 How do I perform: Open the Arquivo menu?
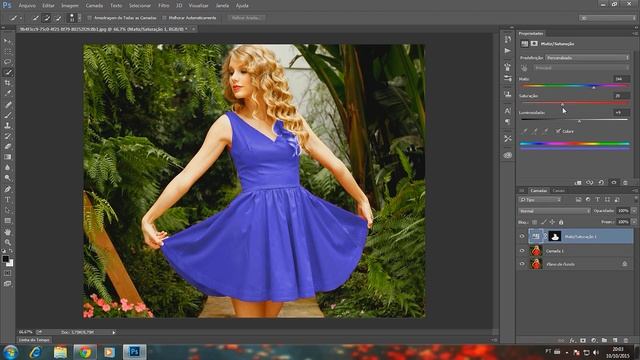click(x=27, y=6)
